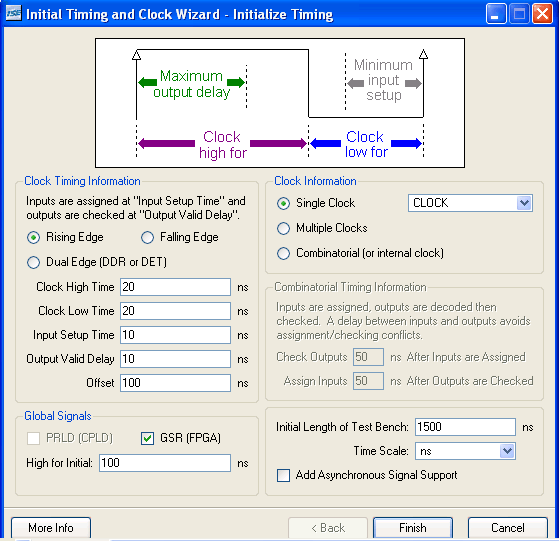Enable Add Asynchronous Signal Support

point(283,475)
